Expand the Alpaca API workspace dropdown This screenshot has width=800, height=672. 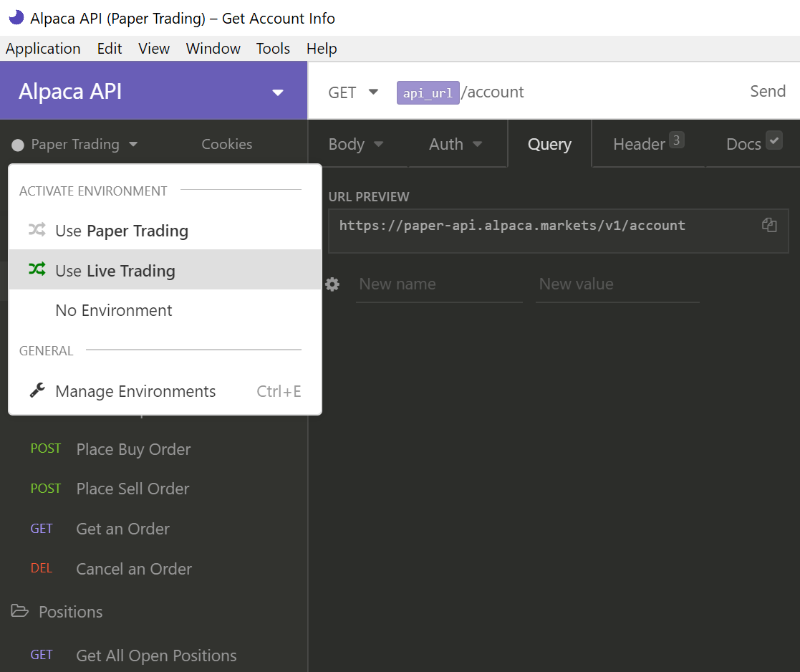click(278, 92)
